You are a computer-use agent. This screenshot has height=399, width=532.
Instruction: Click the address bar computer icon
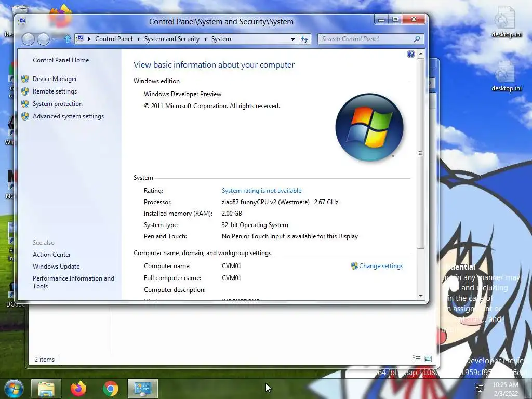[79, 38]
